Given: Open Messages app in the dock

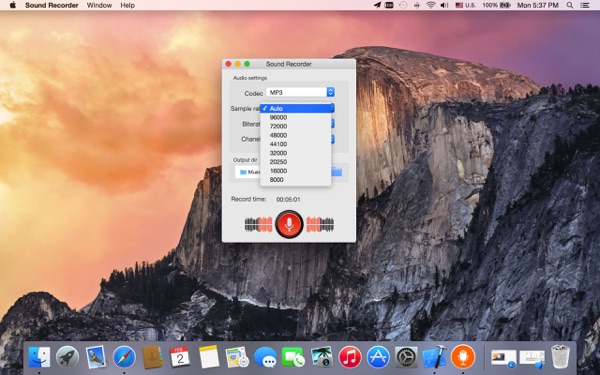Looking at the screenshot, I should click(265, 358).
